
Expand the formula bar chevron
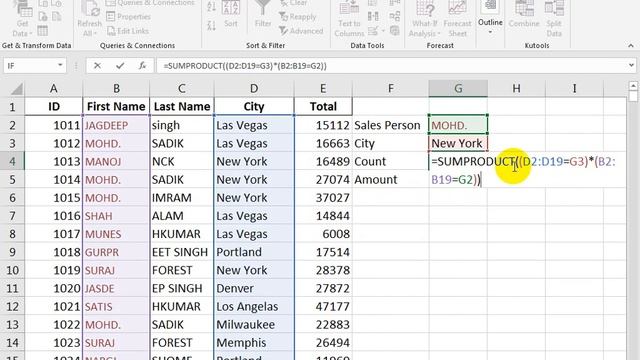click(631, 65)
